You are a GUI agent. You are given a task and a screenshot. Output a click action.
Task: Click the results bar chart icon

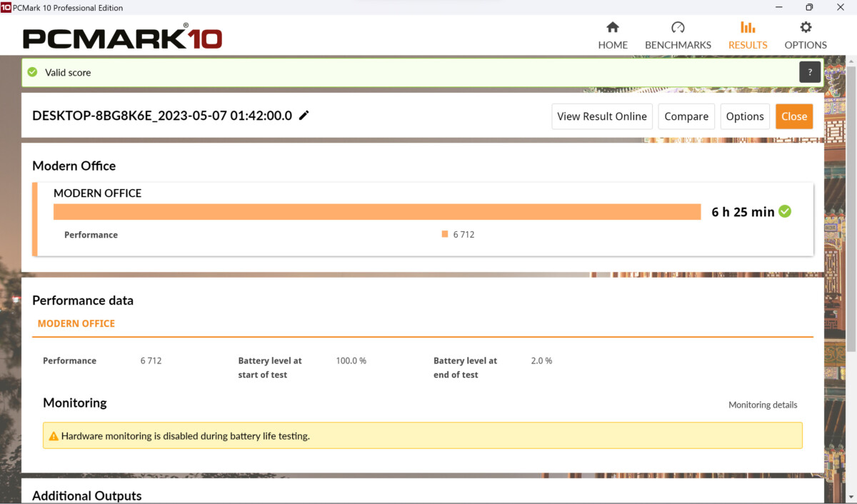(x=748, y=27)
